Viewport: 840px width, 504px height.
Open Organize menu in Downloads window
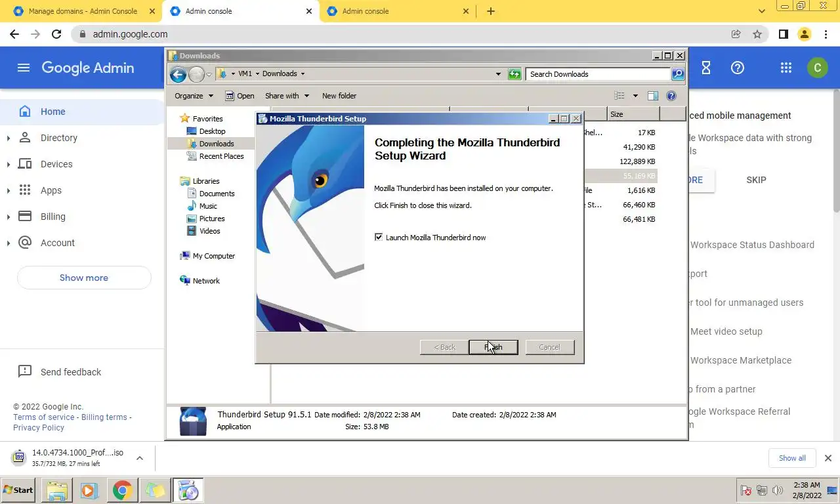[194, 96]
